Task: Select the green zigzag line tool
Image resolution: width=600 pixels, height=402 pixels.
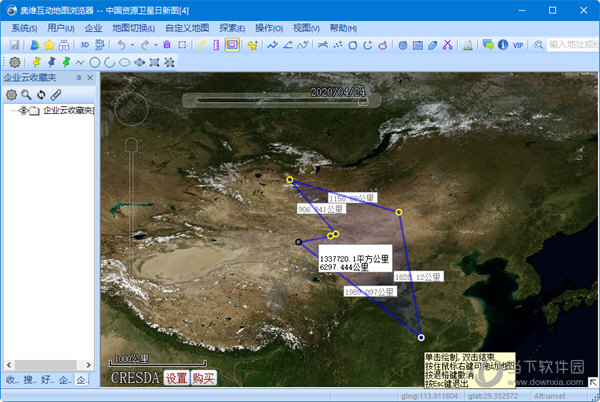Action: [80, 62]
